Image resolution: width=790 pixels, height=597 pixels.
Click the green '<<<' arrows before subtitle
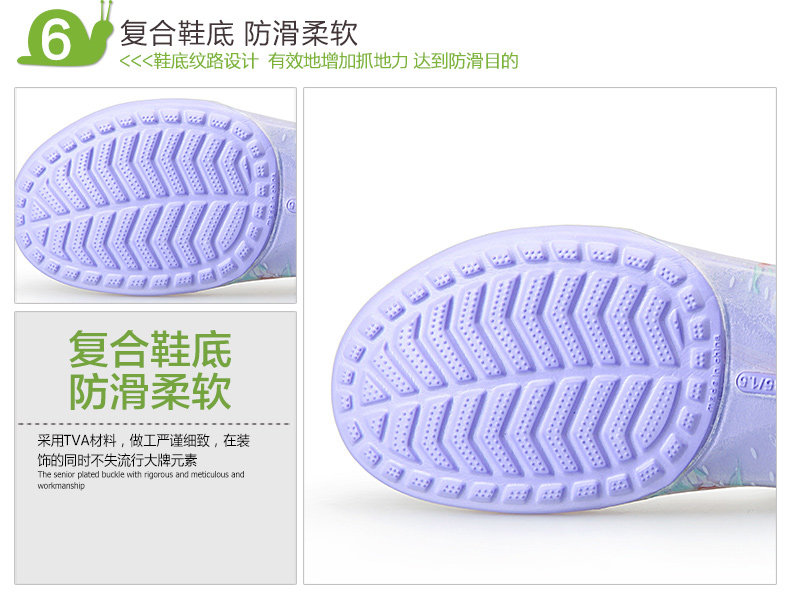pyautogui.click(x=136, y=61)
